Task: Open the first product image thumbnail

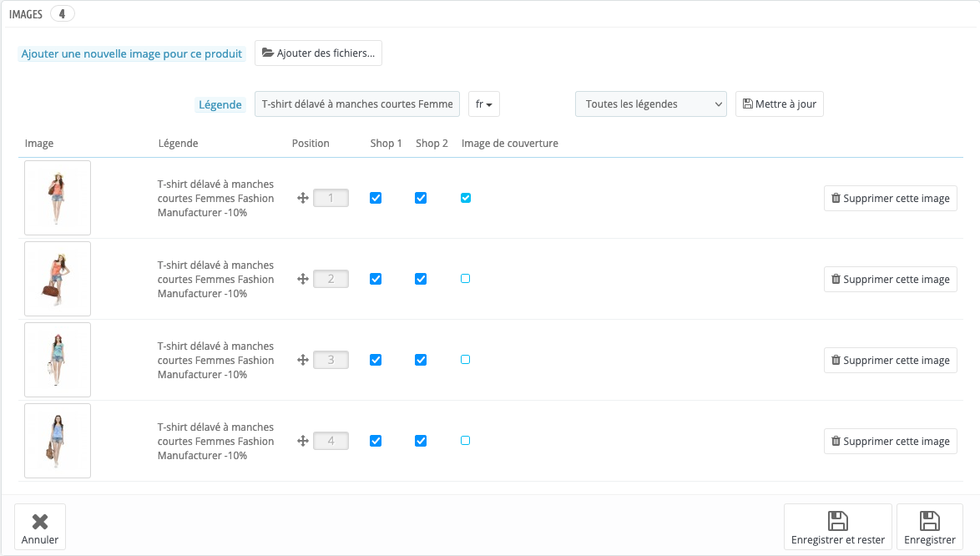Action: pyautogui.click(x=58, y=198)
